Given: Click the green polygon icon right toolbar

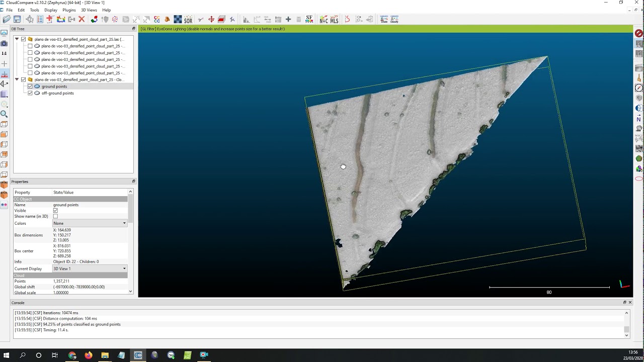Looking at the screenshot, I should click(639, 158).
